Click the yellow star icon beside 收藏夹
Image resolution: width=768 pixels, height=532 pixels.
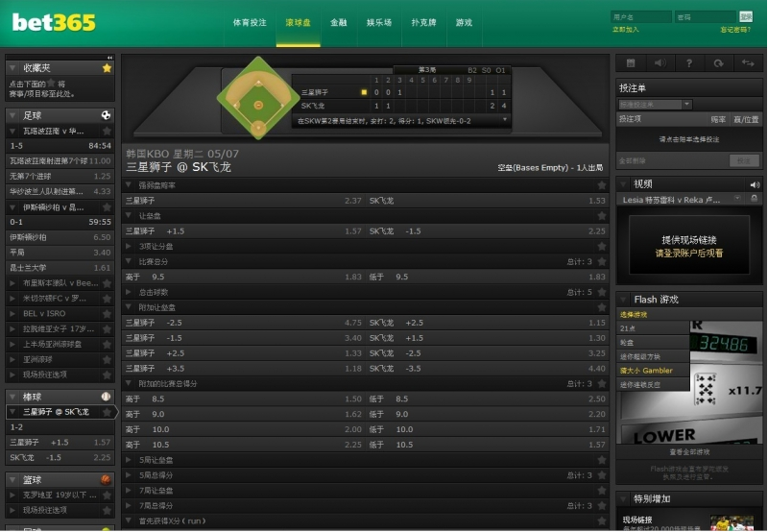[x=107, y=68]
